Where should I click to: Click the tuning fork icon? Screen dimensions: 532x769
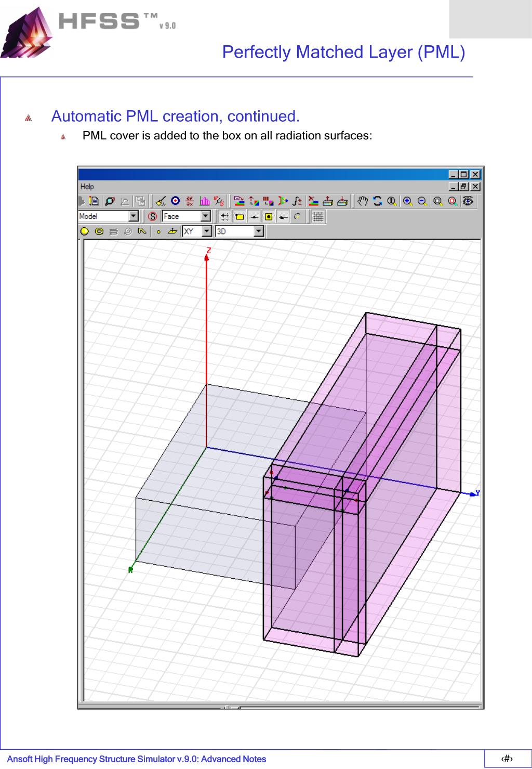pyautogui.click(x=220, y=201)
